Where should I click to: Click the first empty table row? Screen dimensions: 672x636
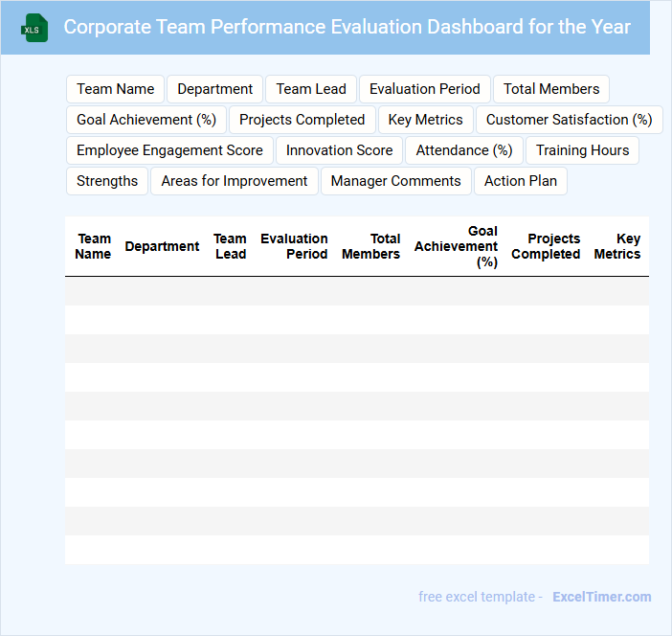pyautogui.click(x=356, y=291)
